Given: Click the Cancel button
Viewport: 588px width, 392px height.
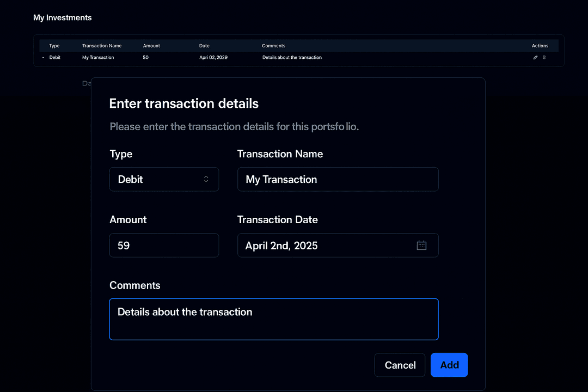Looking at the screenshot, I should click(x=400, y=365).
